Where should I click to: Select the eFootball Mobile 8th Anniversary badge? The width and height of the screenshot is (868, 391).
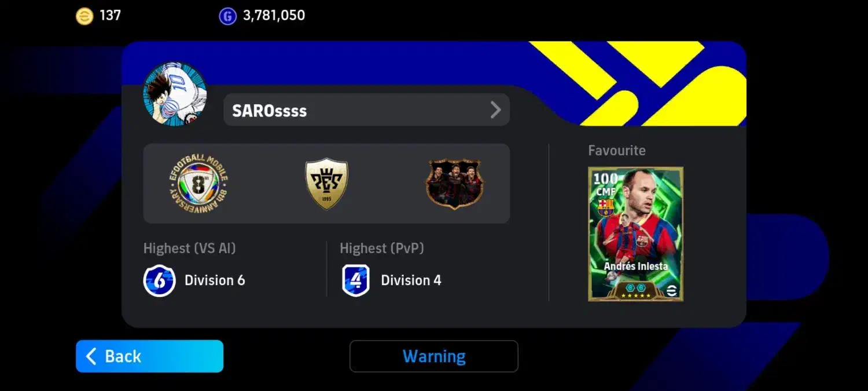tap(198, 184)
